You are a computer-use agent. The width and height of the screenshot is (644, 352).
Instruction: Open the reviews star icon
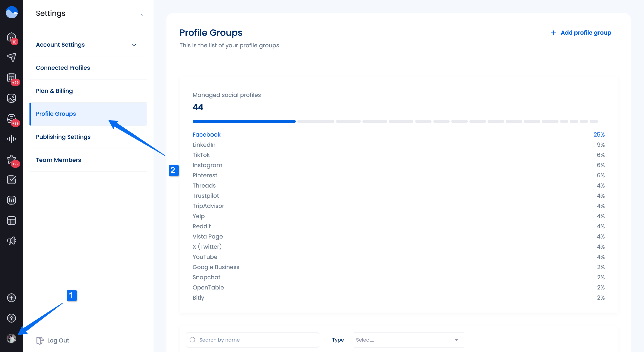tap(12, 159)
